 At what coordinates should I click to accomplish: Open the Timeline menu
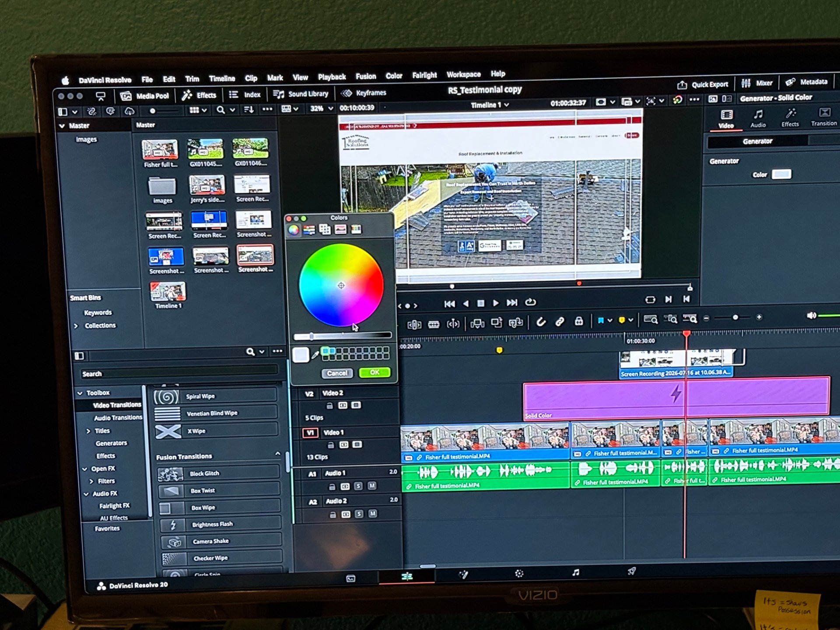(x=222, y=79)
